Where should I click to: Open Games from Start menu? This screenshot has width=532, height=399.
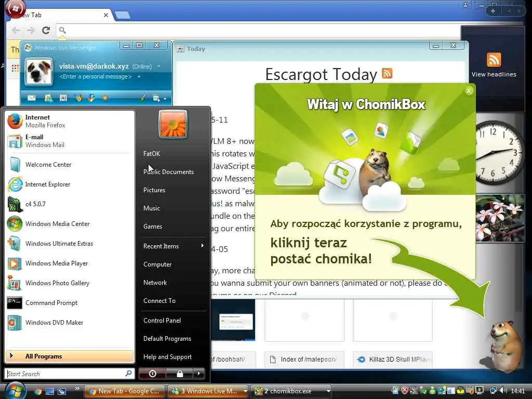point(153,227)
